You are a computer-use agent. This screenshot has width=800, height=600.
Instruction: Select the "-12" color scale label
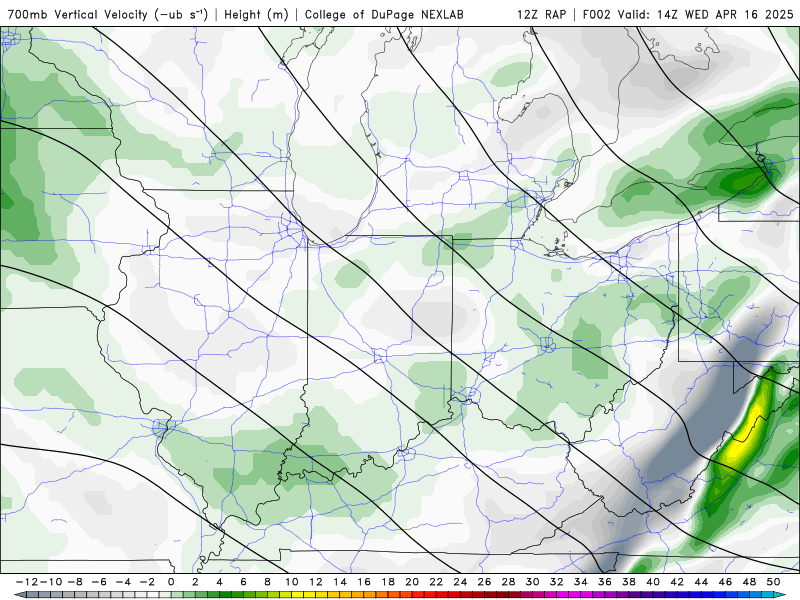pos(27,582)
